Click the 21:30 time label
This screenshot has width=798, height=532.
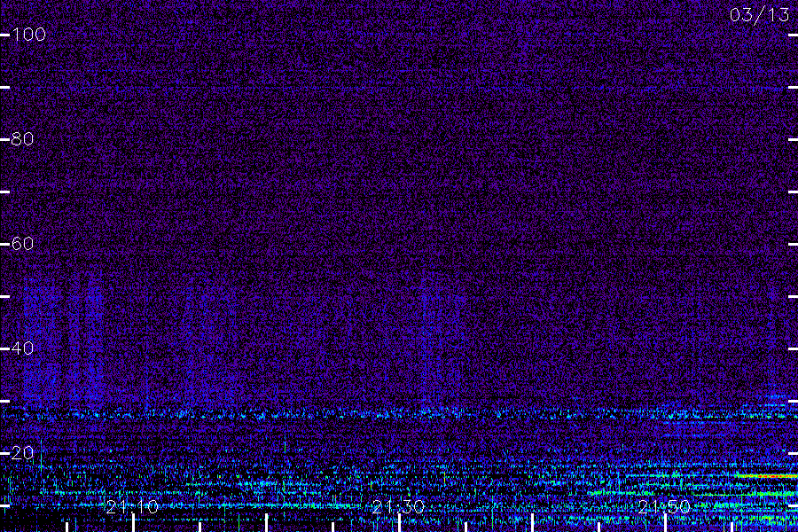[398, 506]
